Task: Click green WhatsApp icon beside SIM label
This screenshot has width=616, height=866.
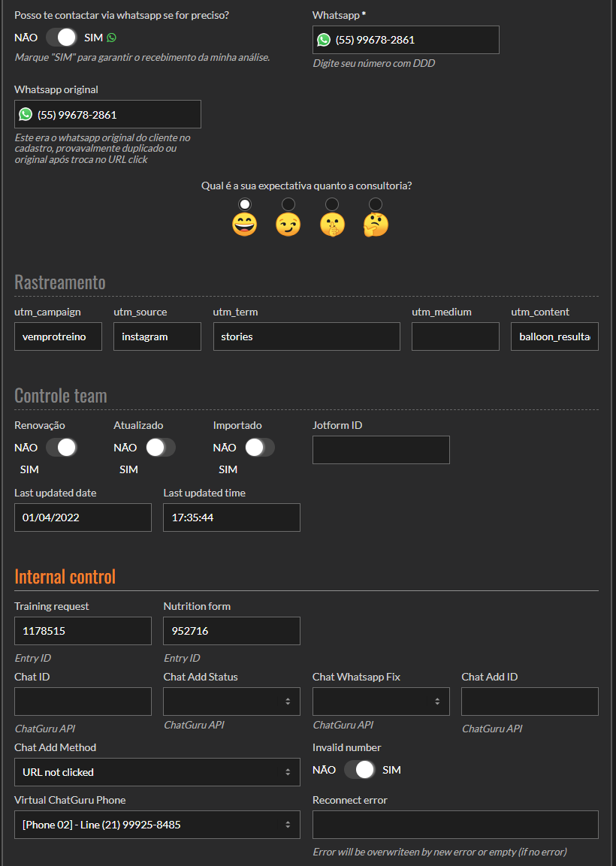Action: 112,38
